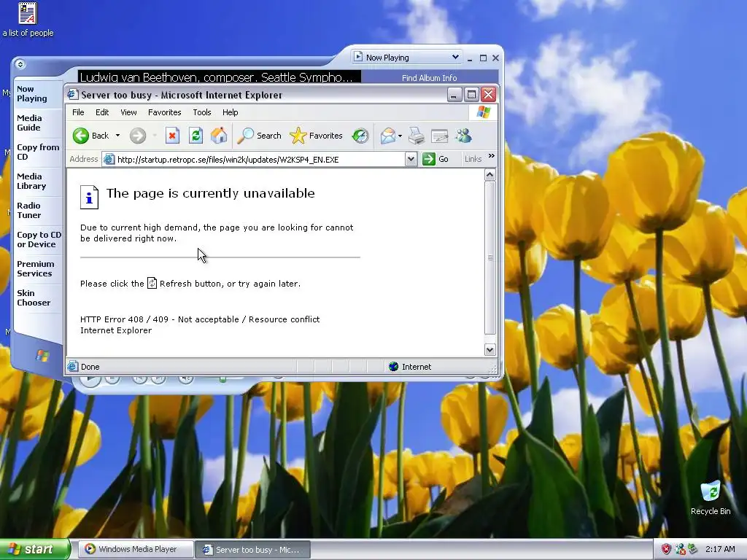Expand the address bar dropdown
Viewport: 747px width, 560px height.
coord(411,159)
